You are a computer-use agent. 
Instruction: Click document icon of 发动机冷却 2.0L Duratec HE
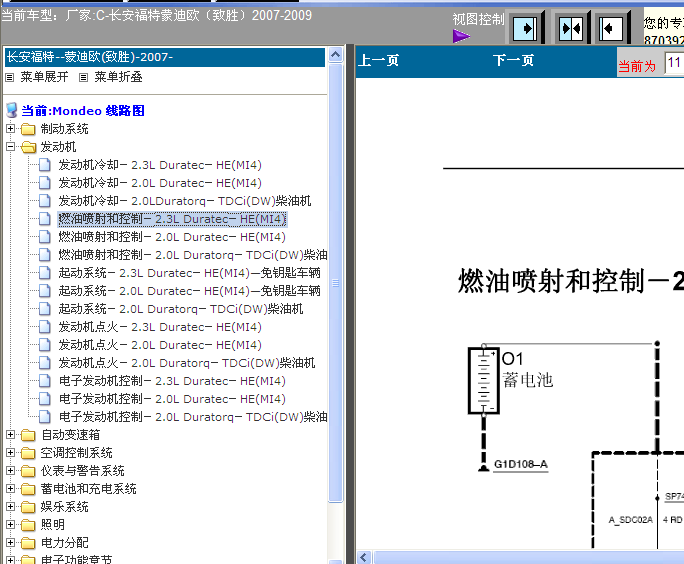[x=44, y=183]
